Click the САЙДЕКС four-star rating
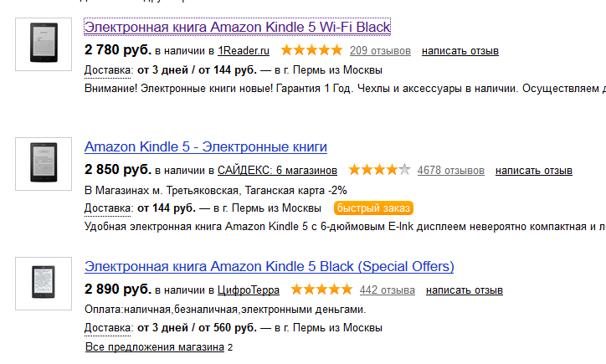Viewport: 606px width, 364px height. [379, 171]
